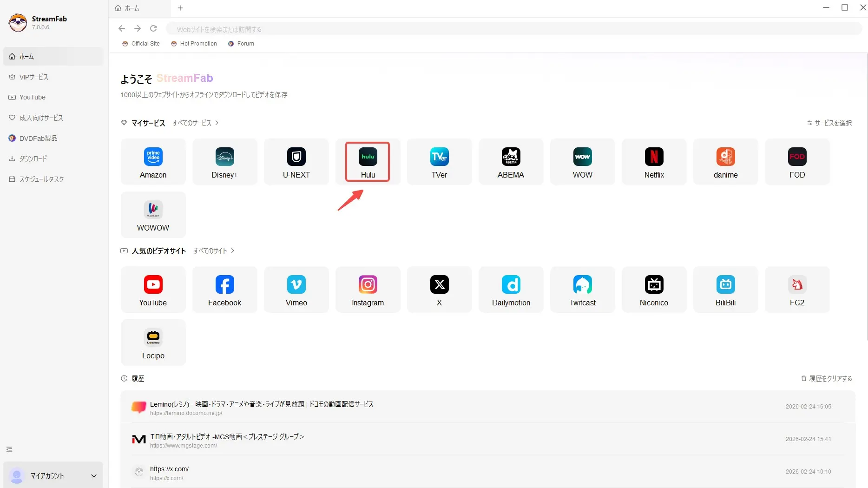Viewport: 868px width, 488px height.
Task: Click the StreamFab sloth logo
Action: [x=18, y=22]
